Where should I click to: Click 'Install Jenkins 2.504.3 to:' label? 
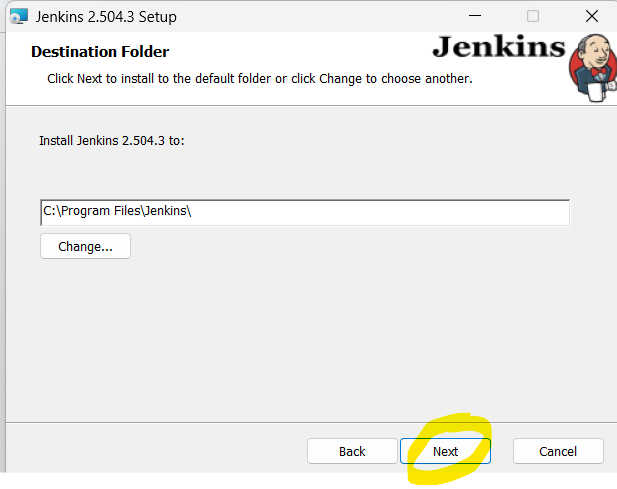coord(112,140)
